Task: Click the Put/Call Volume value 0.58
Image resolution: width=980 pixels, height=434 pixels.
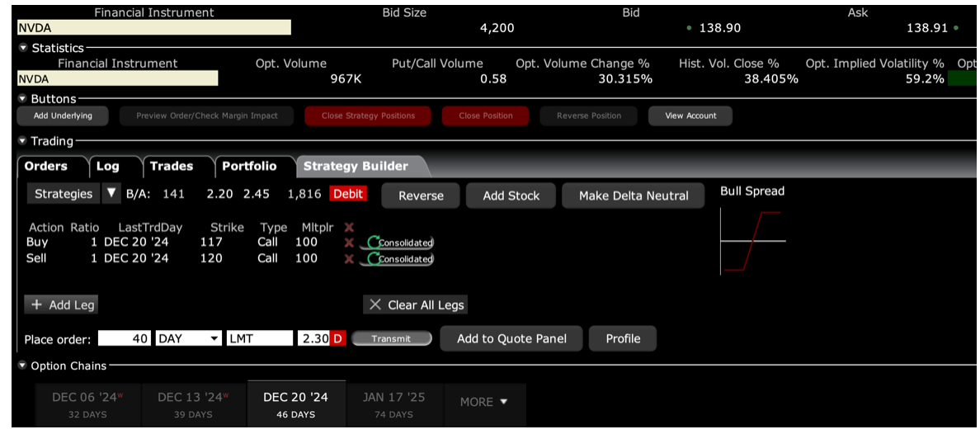Action: tap(494, 78)
